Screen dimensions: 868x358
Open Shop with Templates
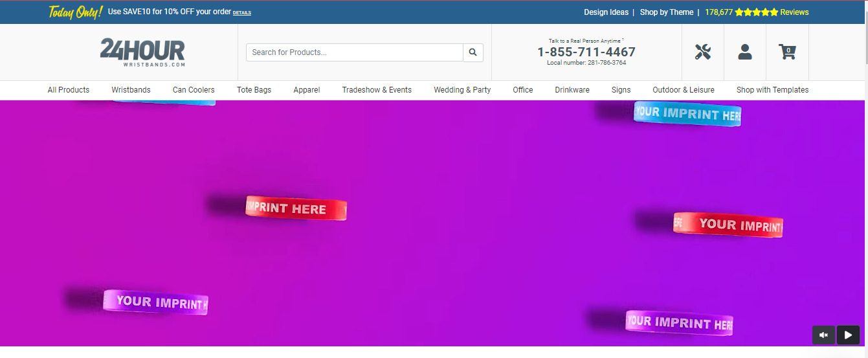[x=772, y=90]
